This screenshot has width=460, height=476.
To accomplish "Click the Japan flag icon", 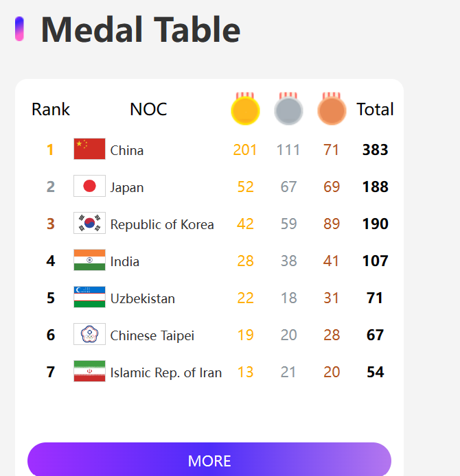I will pyautogui.click(x=89, y=187).
